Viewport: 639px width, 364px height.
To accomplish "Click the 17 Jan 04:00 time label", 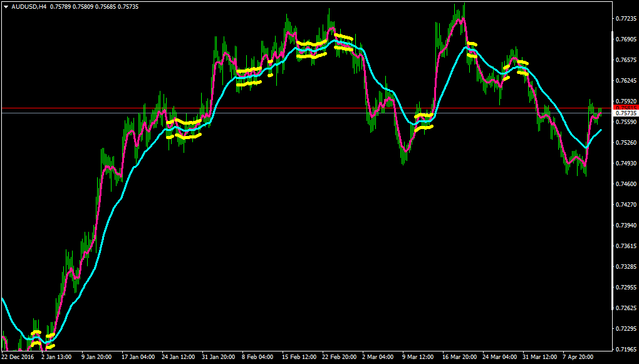I will coord(138,356).
